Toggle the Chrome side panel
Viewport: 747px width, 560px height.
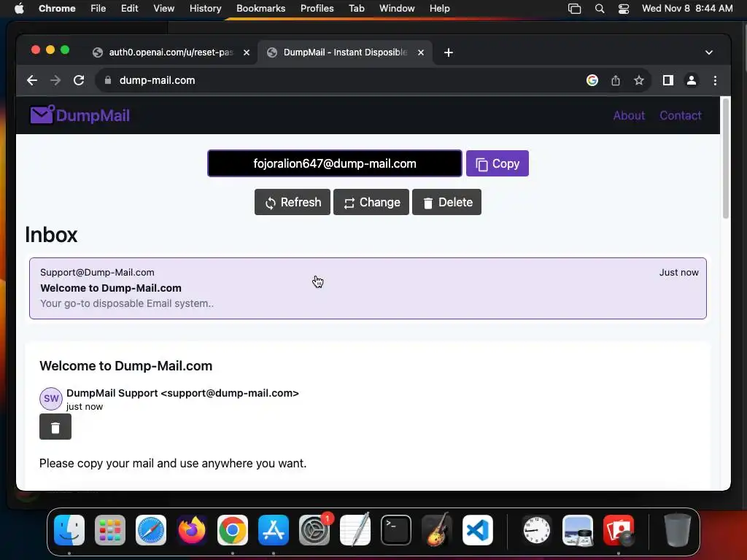point(668,80)
